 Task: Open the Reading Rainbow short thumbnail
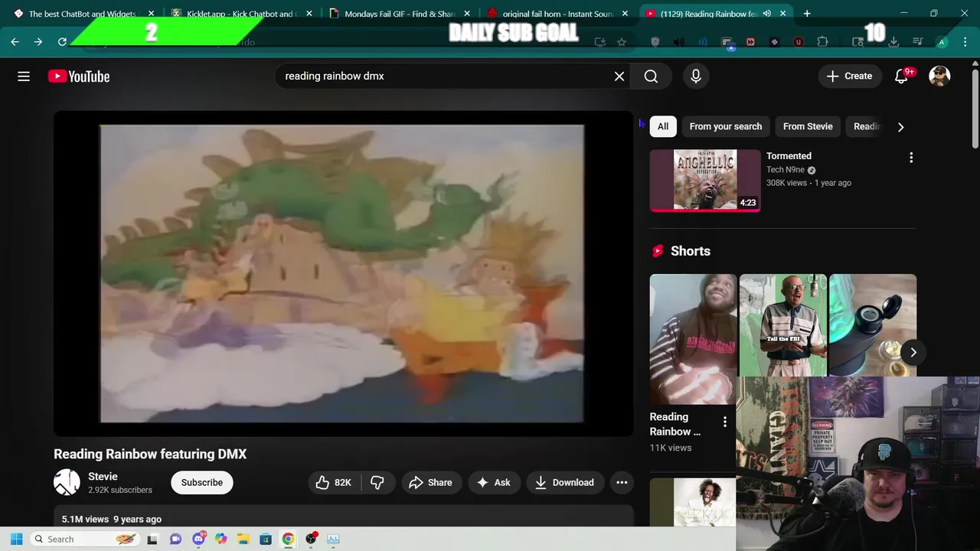click(x=693, y=338)
